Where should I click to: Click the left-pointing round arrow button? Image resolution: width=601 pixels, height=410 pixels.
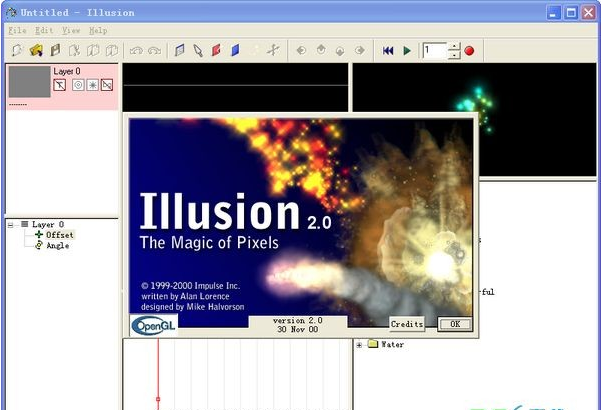301,50
